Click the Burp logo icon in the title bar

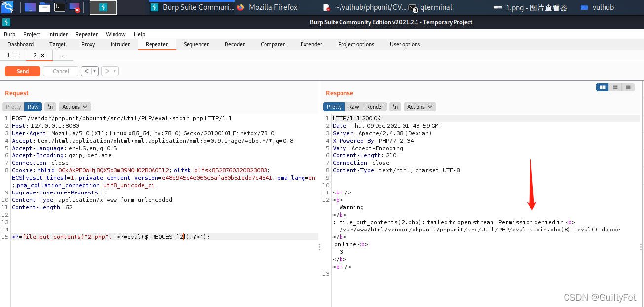point(6,22)
